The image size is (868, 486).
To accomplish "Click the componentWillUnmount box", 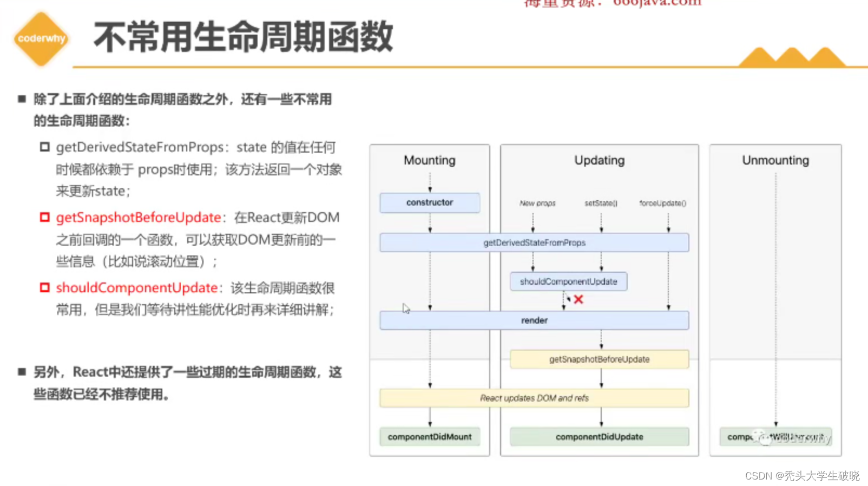I will point(775,437).
